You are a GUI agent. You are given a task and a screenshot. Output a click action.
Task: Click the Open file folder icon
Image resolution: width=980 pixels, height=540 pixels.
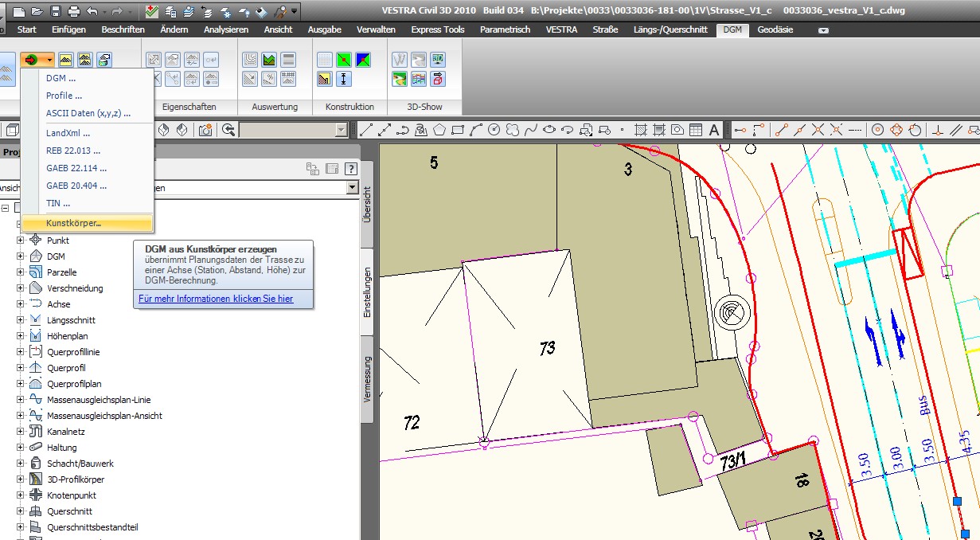[x=37, y=11]
